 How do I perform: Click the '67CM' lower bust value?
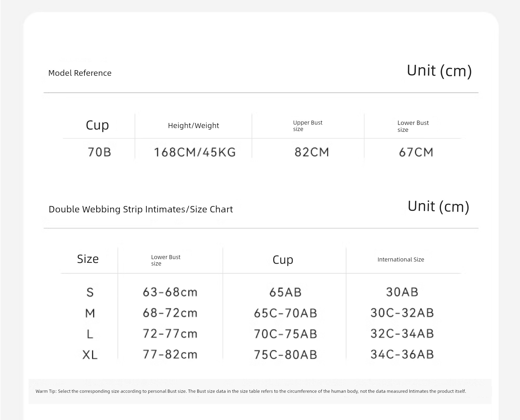tap(416, 152)
